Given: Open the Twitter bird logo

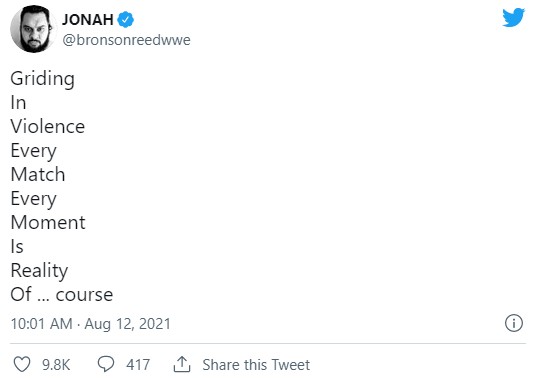Looking at the screenshot, I should pyautogui.click(x=513, y=17).
